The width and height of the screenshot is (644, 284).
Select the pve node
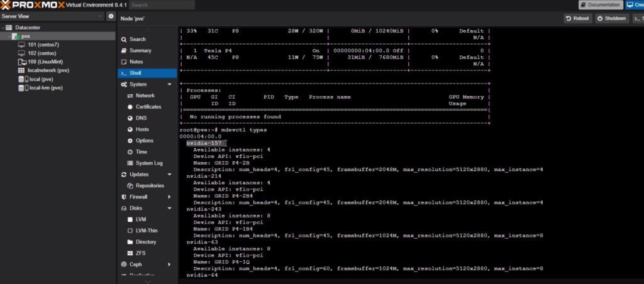pos(25,36)
